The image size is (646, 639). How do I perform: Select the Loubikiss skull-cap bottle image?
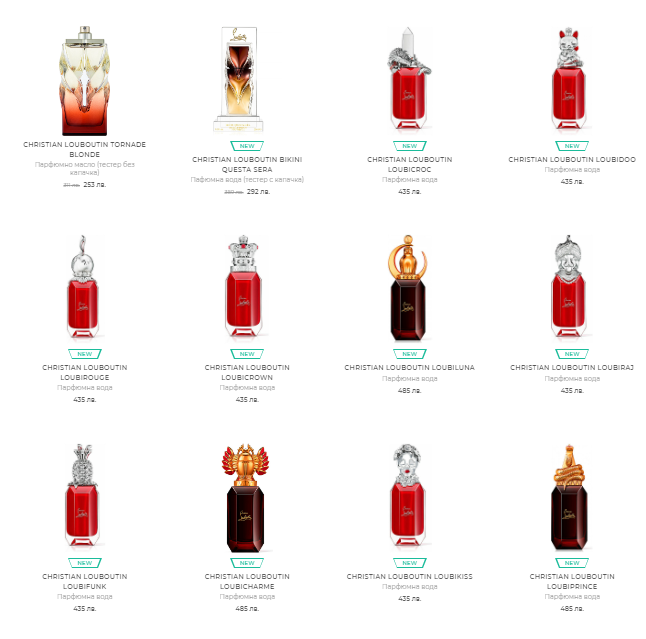pos(407,495)
